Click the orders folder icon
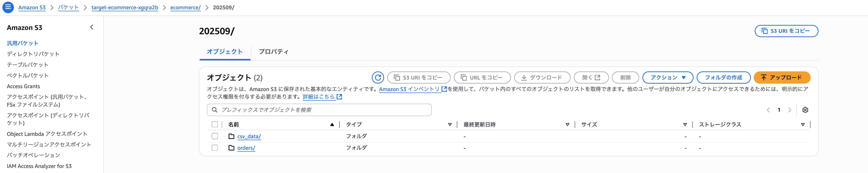The height and width of the screenshot is (173, 868). 232,148
